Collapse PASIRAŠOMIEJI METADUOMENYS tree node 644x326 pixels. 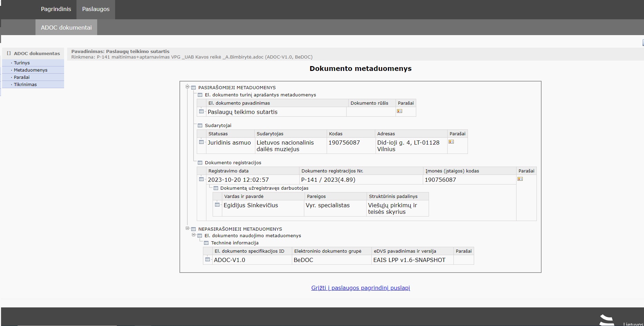(187, 87)
